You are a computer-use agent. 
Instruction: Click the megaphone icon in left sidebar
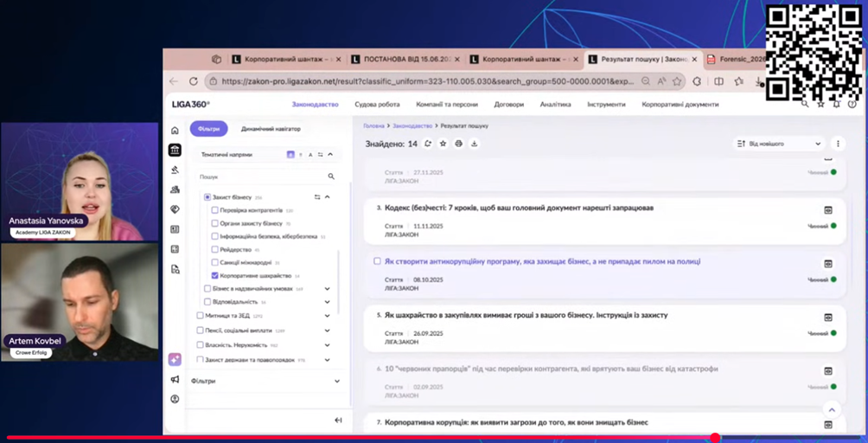(175, 379)
